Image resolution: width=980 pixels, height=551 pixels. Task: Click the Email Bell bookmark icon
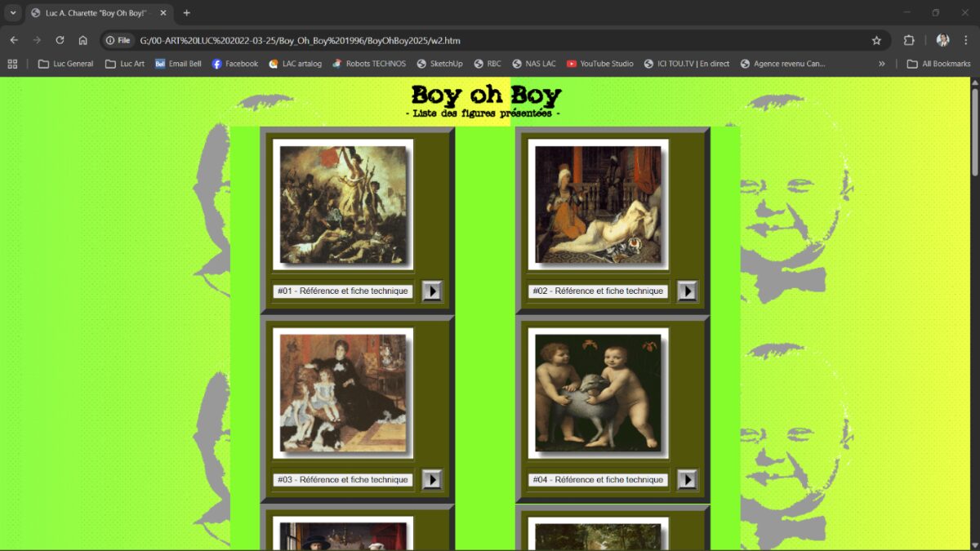[158, 64]
